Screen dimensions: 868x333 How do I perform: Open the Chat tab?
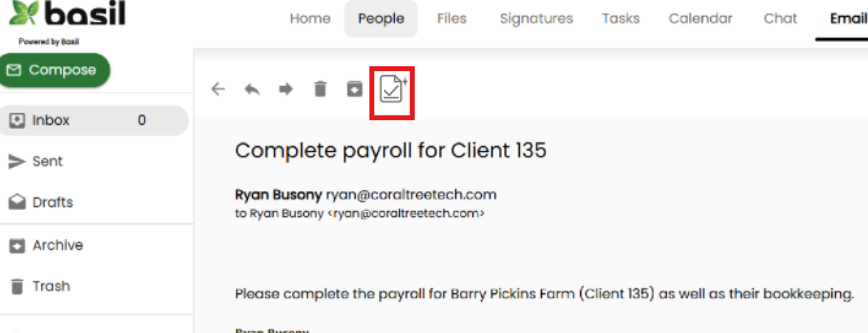pos(780,18)
